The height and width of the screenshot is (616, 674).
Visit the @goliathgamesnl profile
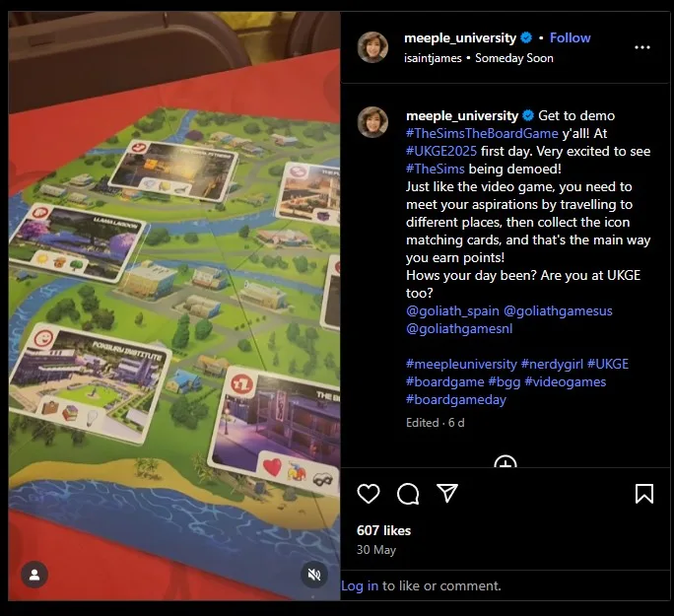(459, 328)
